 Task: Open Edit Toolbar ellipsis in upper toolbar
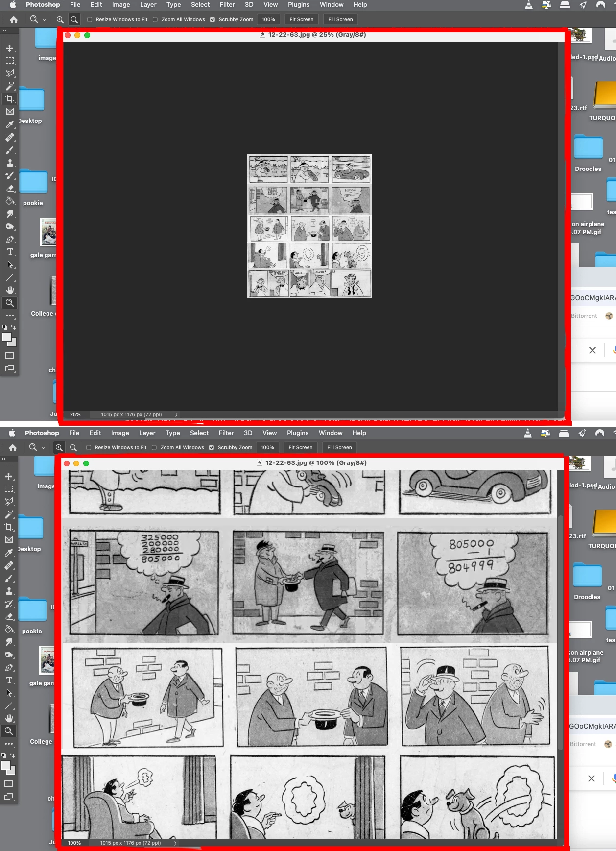click(x=10, y=316)
